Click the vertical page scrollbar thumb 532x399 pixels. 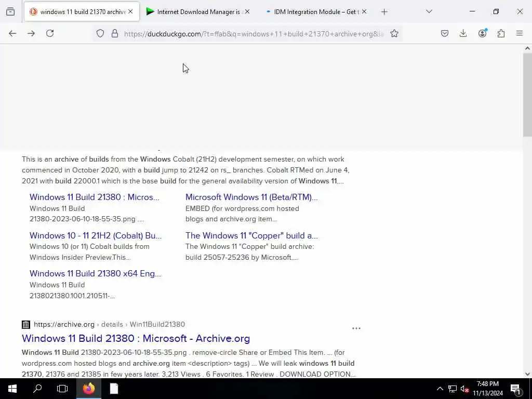point(527,95)
